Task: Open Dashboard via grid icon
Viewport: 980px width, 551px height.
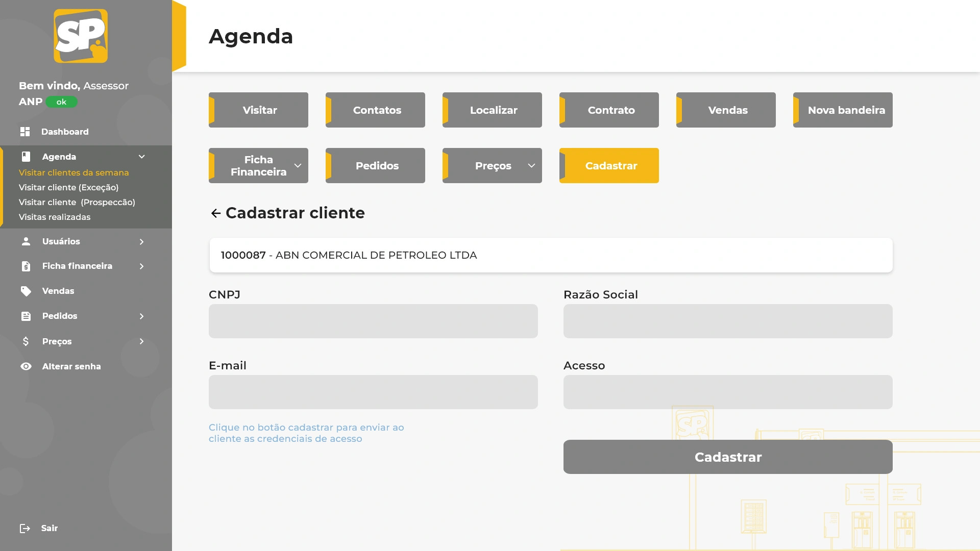Action: pyautogui.click(x=25, y=132)
